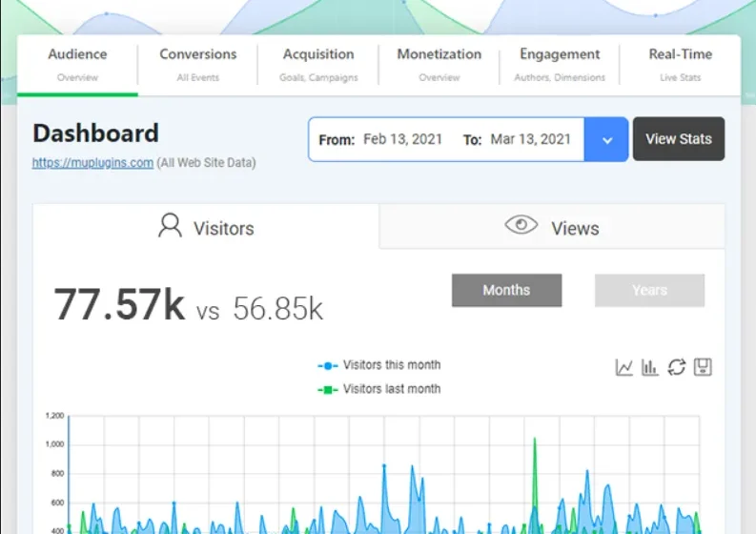Click the To date Mar 13, 2021
This screenshot has height=534, width=756.
tap(531, 139)
